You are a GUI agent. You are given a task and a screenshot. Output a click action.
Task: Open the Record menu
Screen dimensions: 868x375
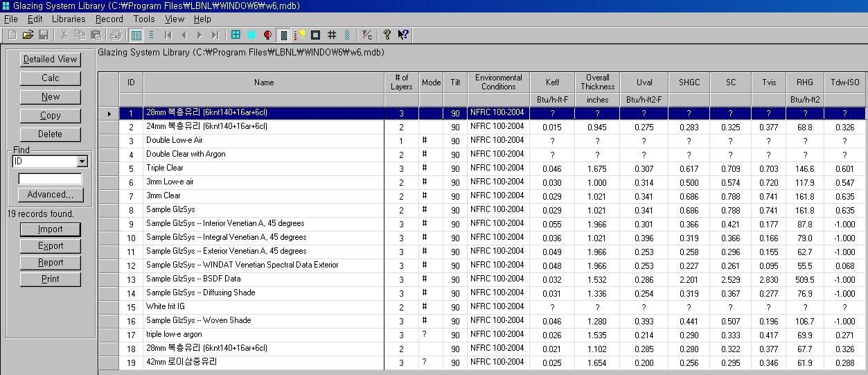click(109, 19)
